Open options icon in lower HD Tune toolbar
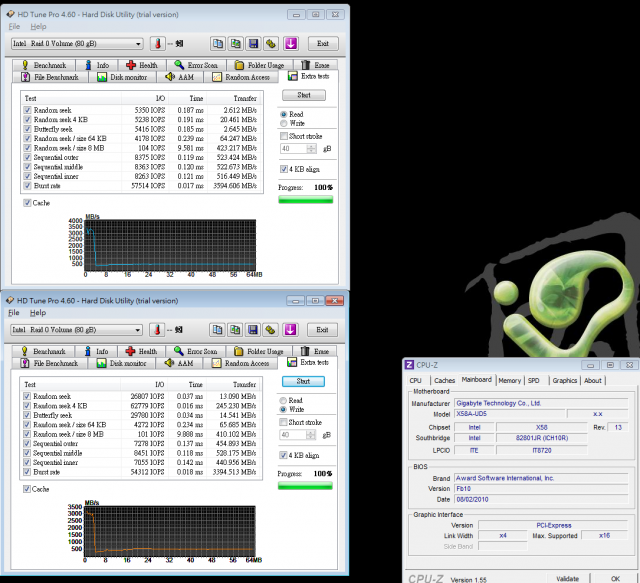The image size is (640, 583). point(270,330)
